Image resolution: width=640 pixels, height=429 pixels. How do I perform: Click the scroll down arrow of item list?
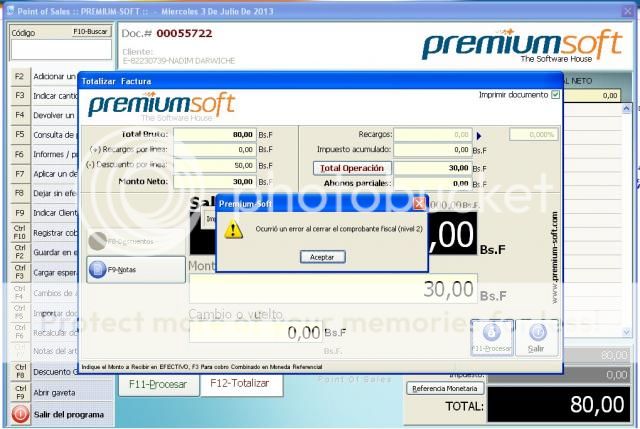(x=627, y=332)
